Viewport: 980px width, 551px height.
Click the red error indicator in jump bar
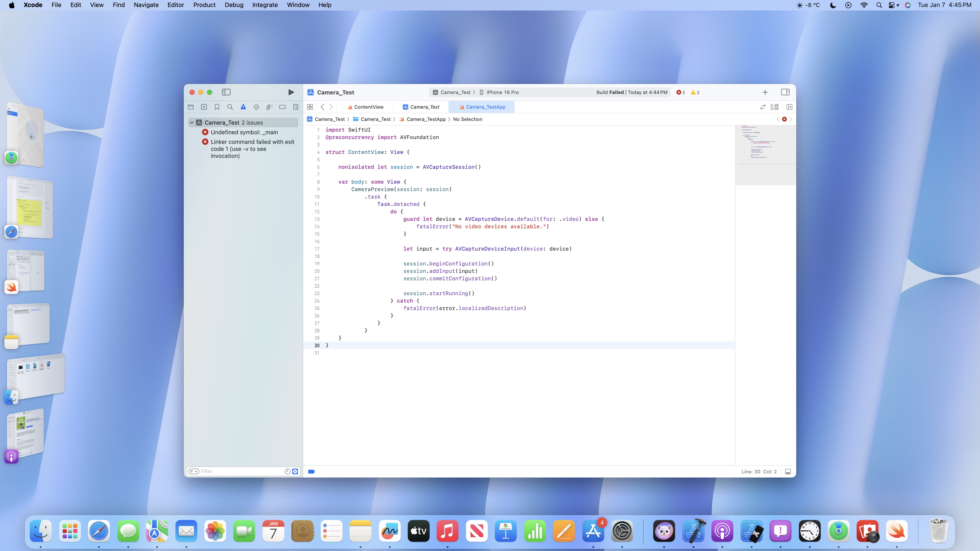(784, 119)
